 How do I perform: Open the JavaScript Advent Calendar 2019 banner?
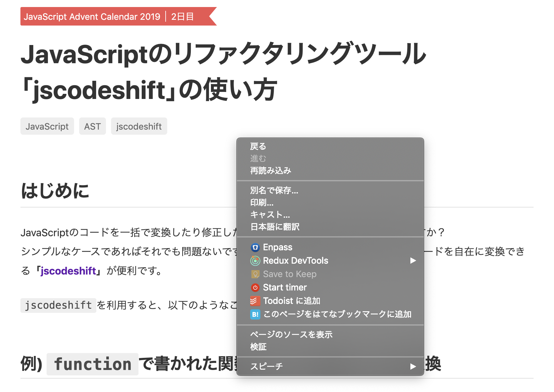pyautogui.click(x=92, y=17)
